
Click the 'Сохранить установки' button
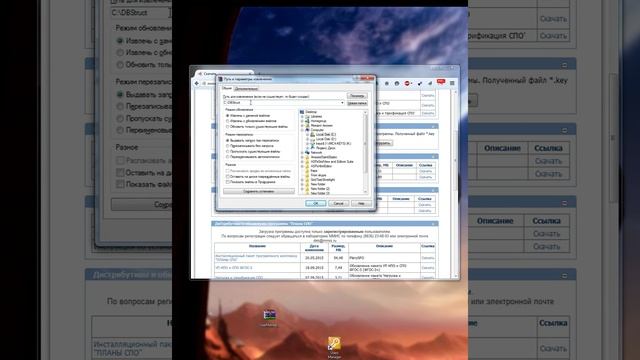pyautogui.click(x=259, y=191)
